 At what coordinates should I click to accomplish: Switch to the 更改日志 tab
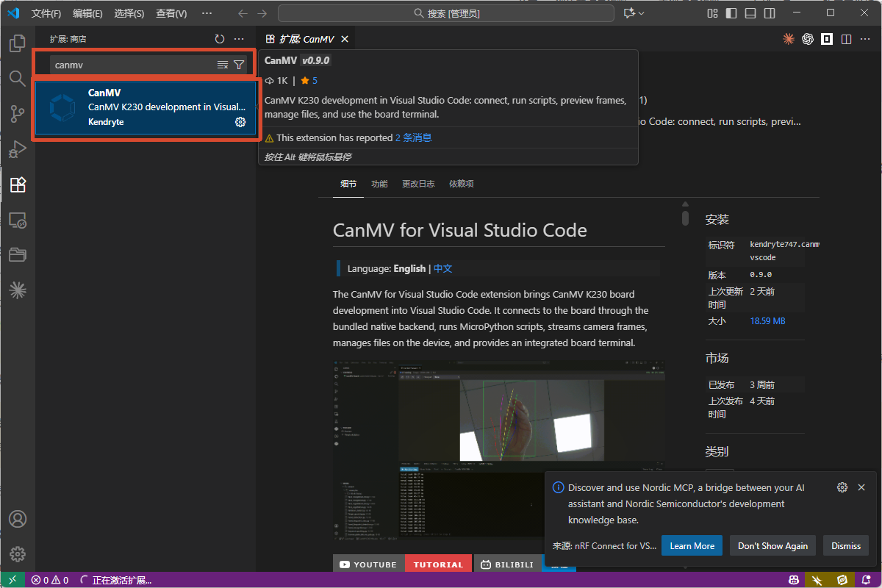(418, 184)
